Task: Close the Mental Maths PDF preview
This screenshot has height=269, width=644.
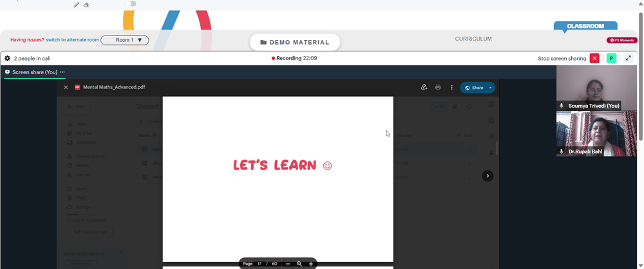Action: (66, 87)
